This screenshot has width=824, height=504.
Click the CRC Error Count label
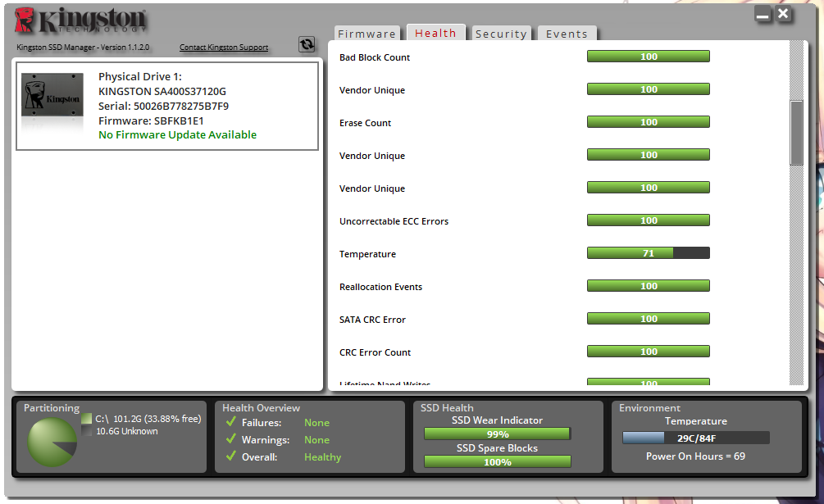pos(376,352)
